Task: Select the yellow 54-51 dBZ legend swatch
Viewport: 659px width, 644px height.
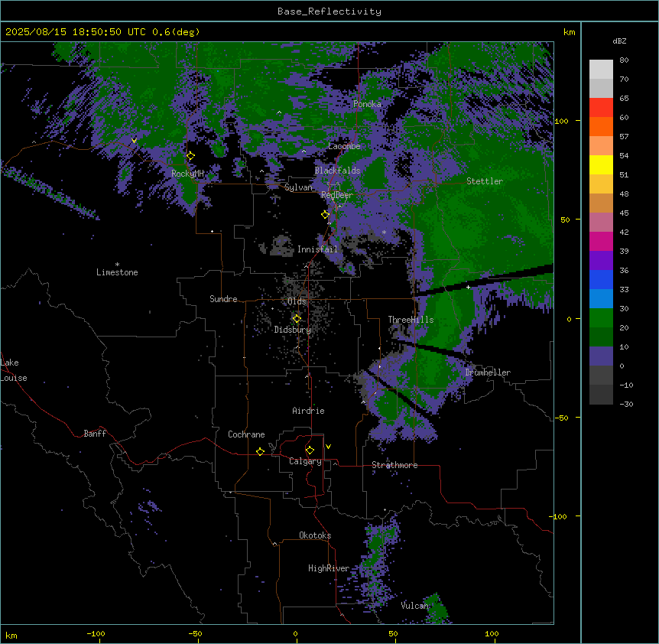Action: click(x=601, y=165)
